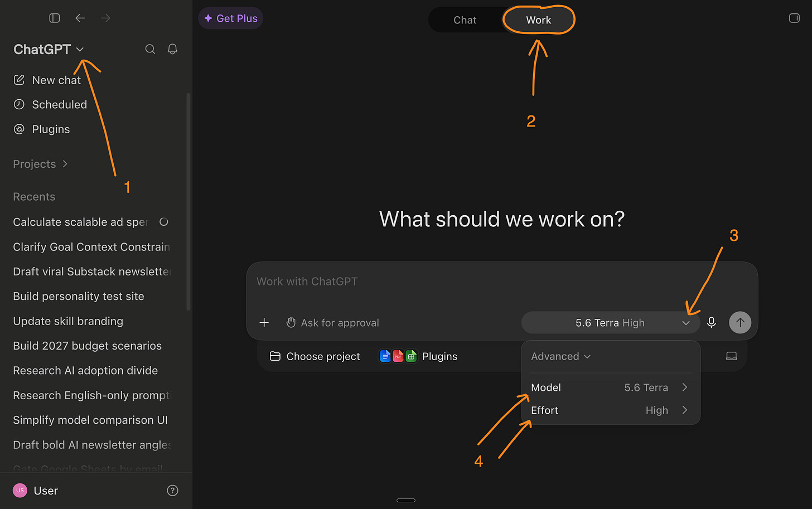The image size is (812, 509).
Task: Start a New chat
Action: (56, 80)
